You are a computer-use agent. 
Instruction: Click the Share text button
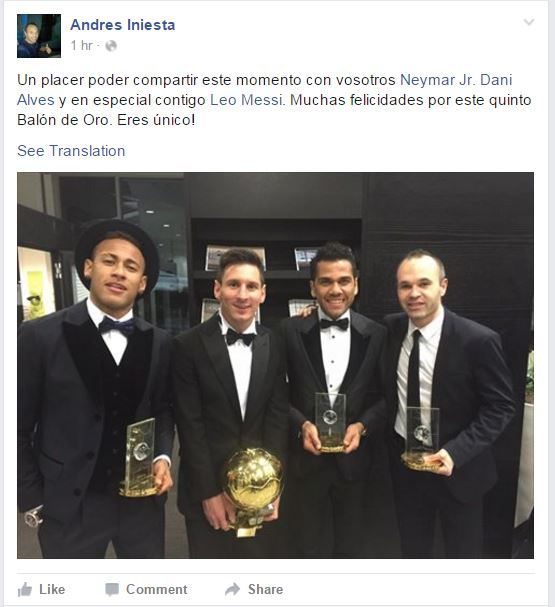click(266, 589)
